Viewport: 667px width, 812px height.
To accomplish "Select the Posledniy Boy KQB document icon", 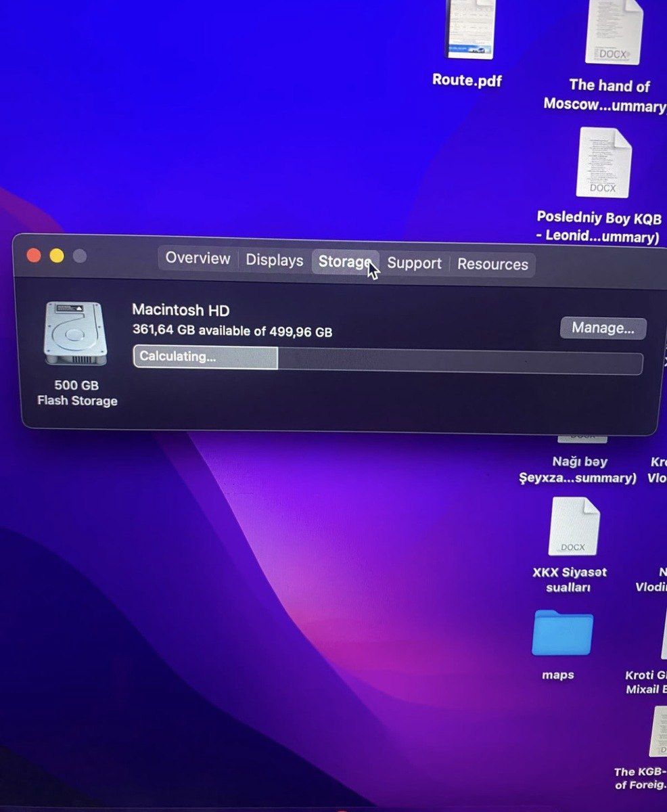I will (603, 162).
